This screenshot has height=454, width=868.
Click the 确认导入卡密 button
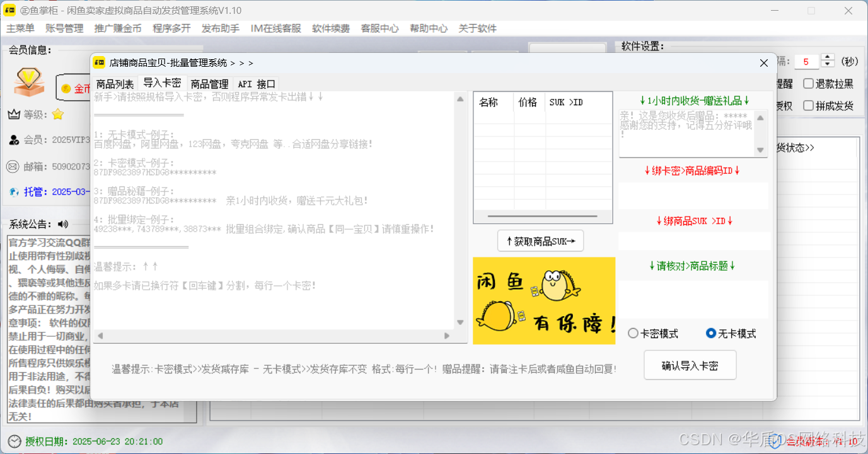point(690,365)
